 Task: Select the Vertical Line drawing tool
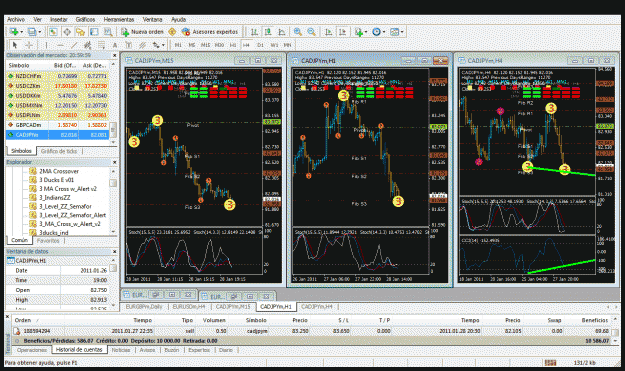click(46, 45)
